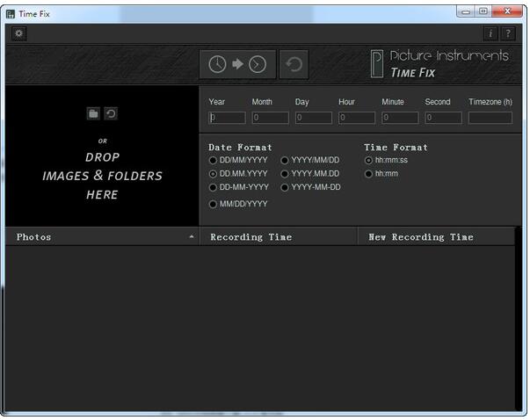Open folder icon to add images
Image resolution: width=530 pixels, height=420 pixels.
(93, 113)
